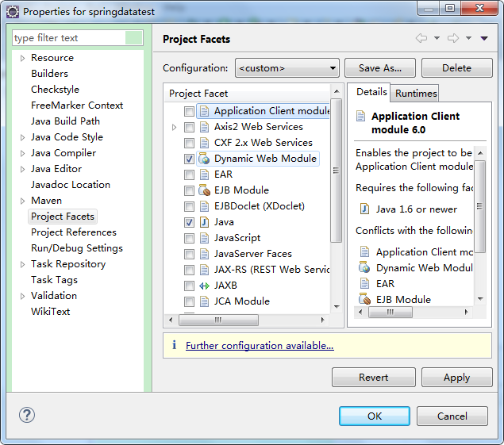Viewport: 504px width, 445px height.
Task: Select Project References page
Action: (74, 232)
